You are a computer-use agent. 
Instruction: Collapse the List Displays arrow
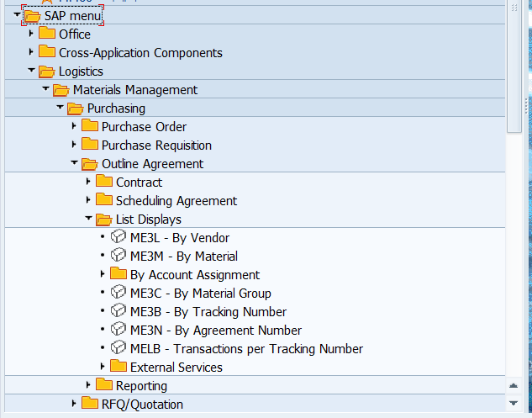(88, 219)
